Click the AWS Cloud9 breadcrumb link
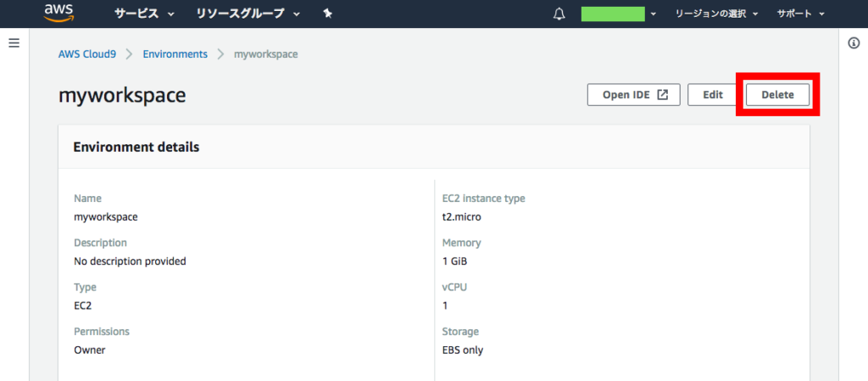 pos(87,54)
